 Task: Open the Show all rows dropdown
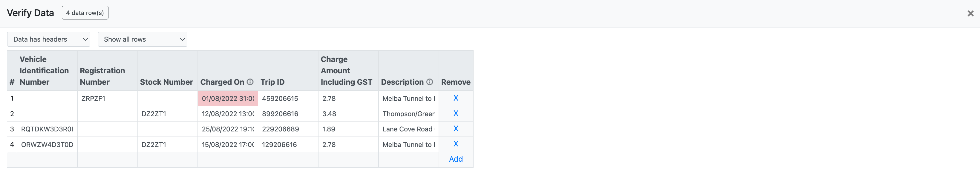point(142,39)
